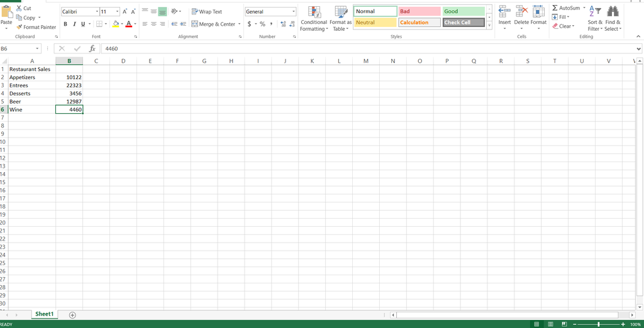
Task: Apply accounting dollar format
Action: point(249,25)
